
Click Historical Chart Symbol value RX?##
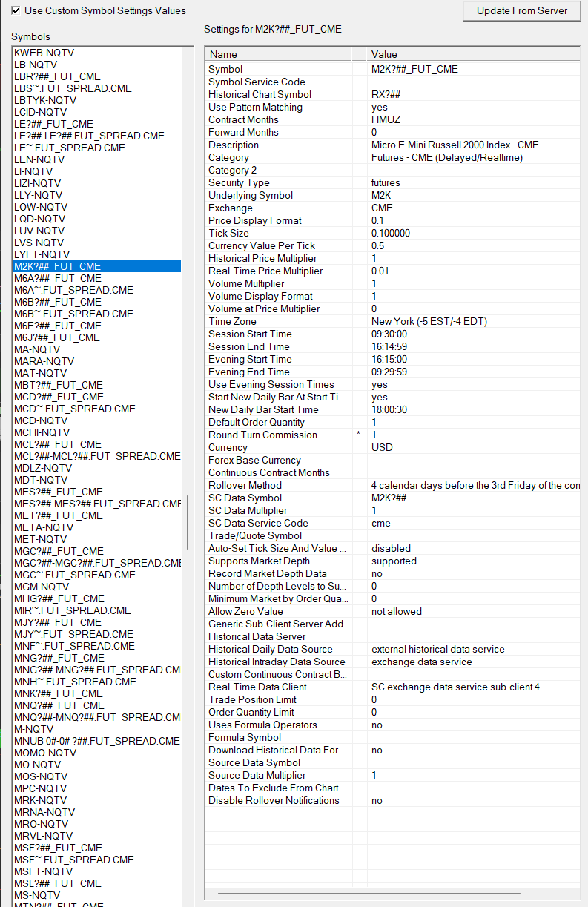pyautogui.click(x=386, y=94)
